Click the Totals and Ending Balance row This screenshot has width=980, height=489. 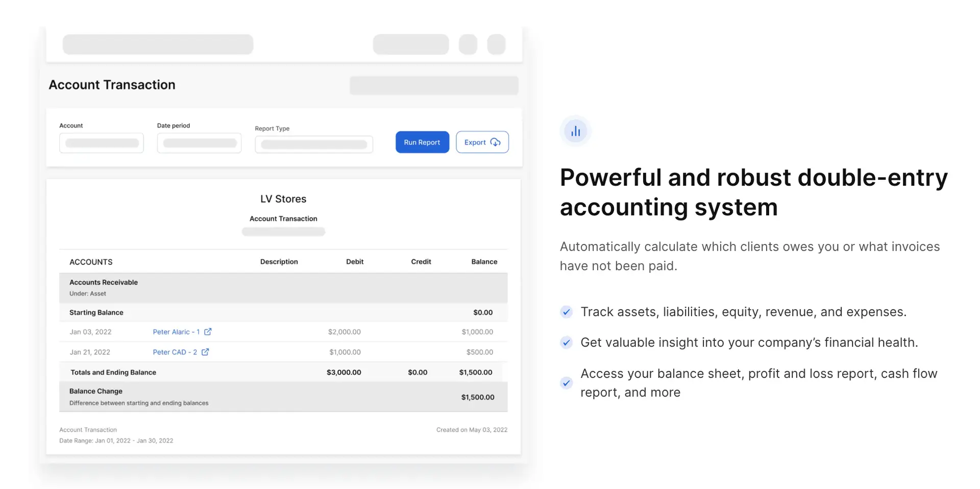[284, 372]
